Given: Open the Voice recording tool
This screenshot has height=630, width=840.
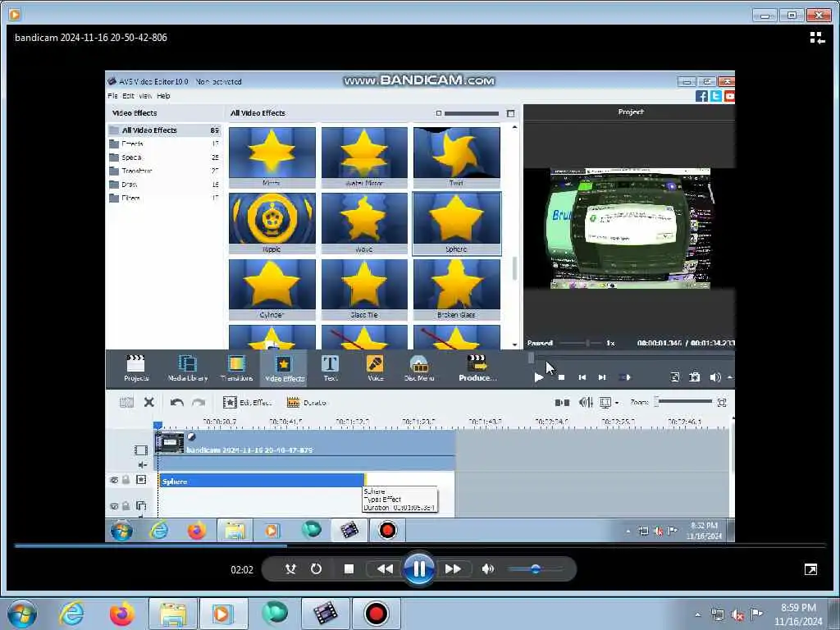Looking at the screenshot, I should [x=375, y=368].
